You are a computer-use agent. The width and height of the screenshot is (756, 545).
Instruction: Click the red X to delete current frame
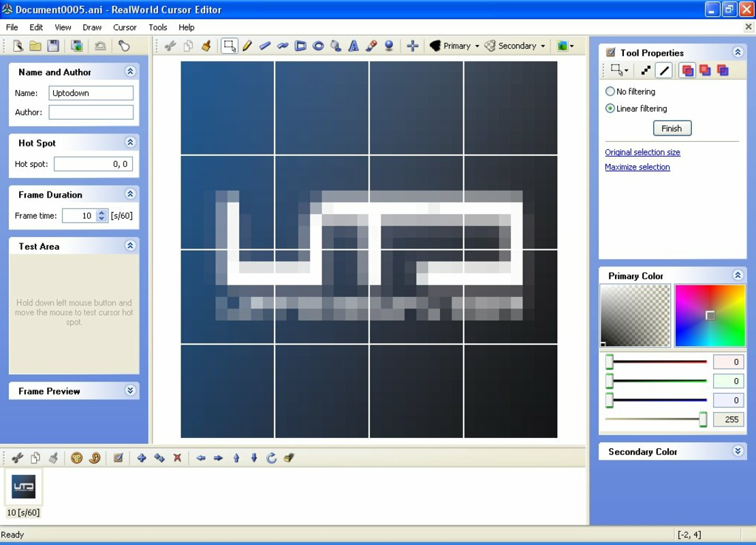pyautogui.click(x=177, y=458)
